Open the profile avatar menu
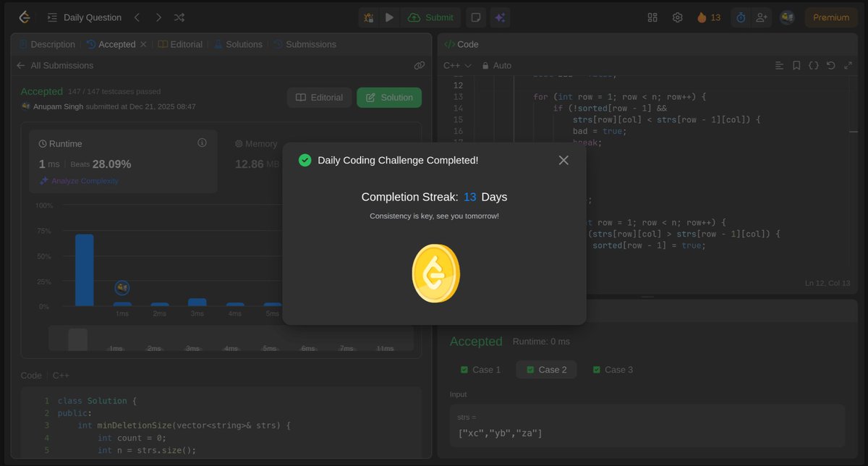Image resolution: width=868 pixels, height=466 pixels. click(787, 17)
